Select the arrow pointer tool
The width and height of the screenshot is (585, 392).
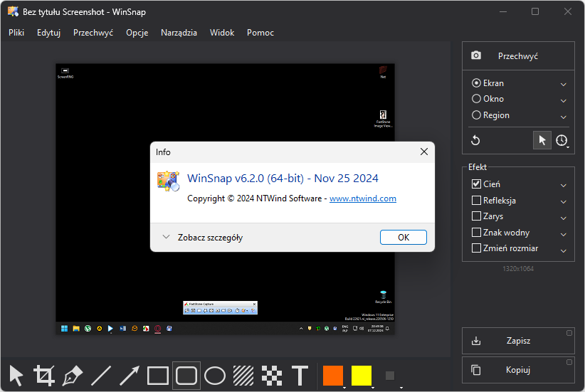16,375
